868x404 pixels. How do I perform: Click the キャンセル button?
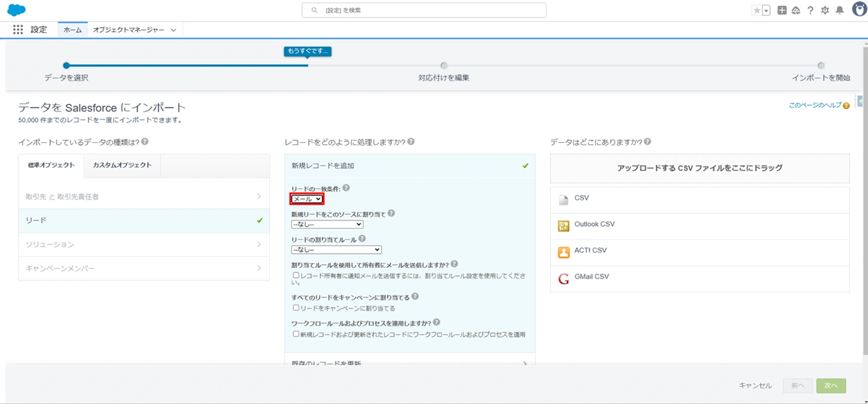(x=755, y=386)
